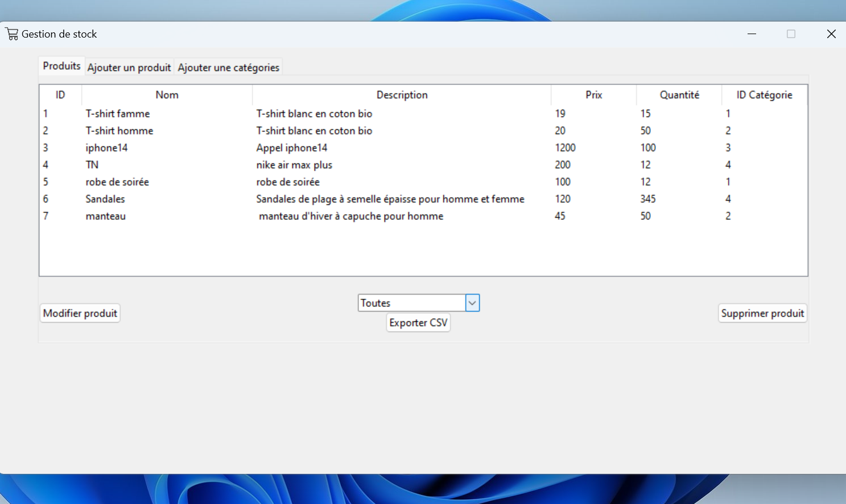Open the Ajouter une catégories tab
This screenshot has width=846, height=504.
(228, 68)
